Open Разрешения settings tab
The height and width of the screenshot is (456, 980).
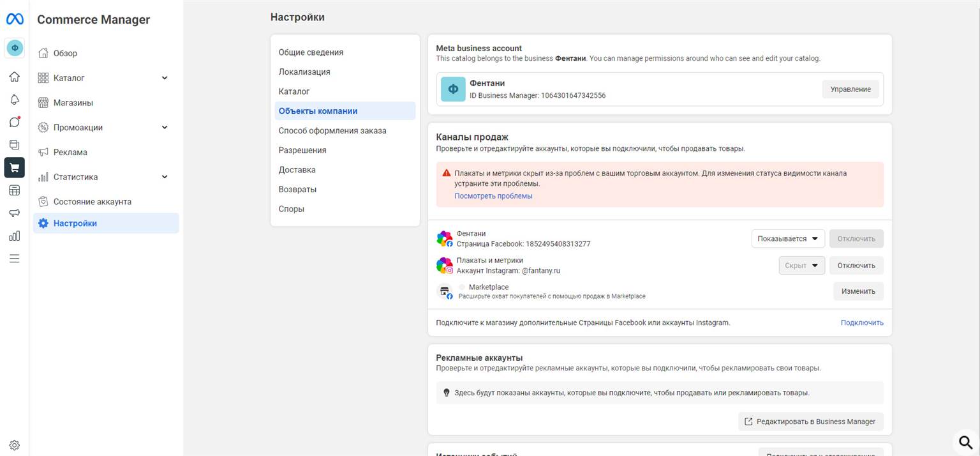coord(345,150)
